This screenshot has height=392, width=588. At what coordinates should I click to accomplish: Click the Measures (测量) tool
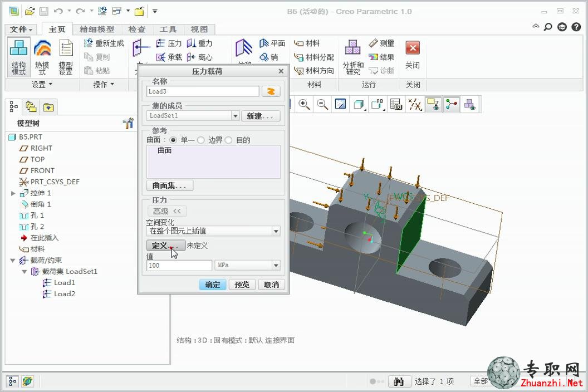[381, 43]
